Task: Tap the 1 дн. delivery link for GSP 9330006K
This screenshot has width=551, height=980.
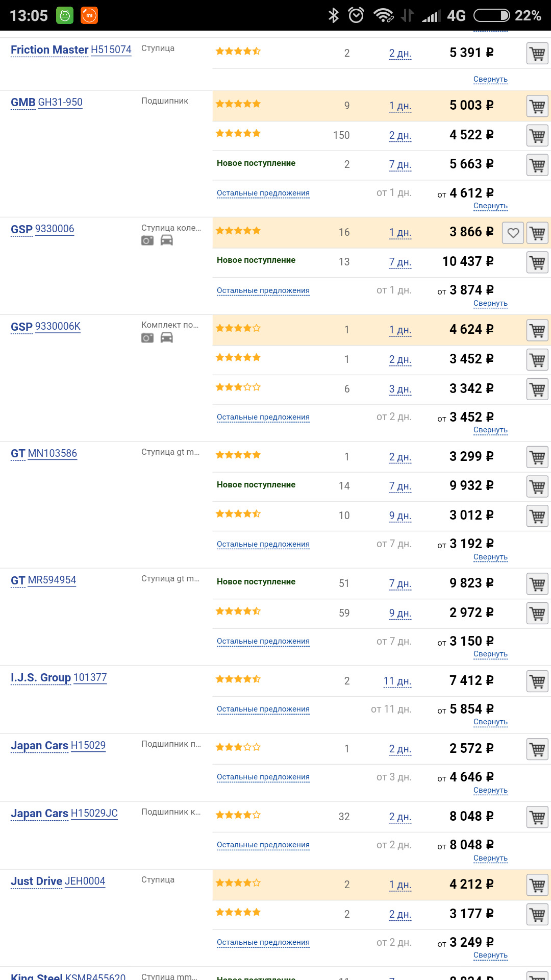Action: pyautogui.click(x=400, y=330)
